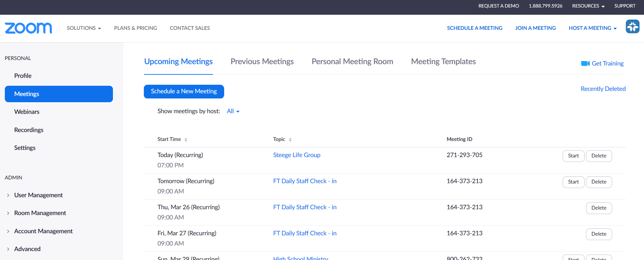644x260 pixels.
Task: Open the Support link
Action: click(625, 6)
